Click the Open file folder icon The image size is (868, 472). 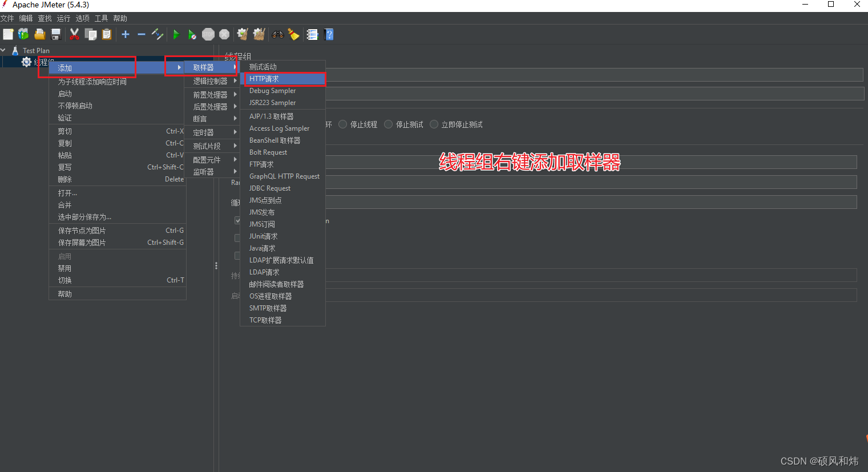pyautogui.click(x=39, y=34)
